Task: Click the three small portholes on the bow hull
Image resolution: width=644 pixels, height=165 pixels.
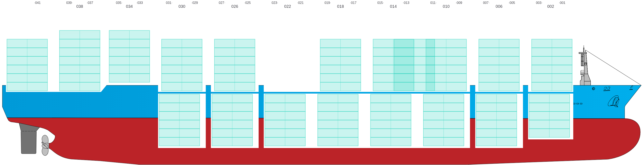Action: (578, 103)
